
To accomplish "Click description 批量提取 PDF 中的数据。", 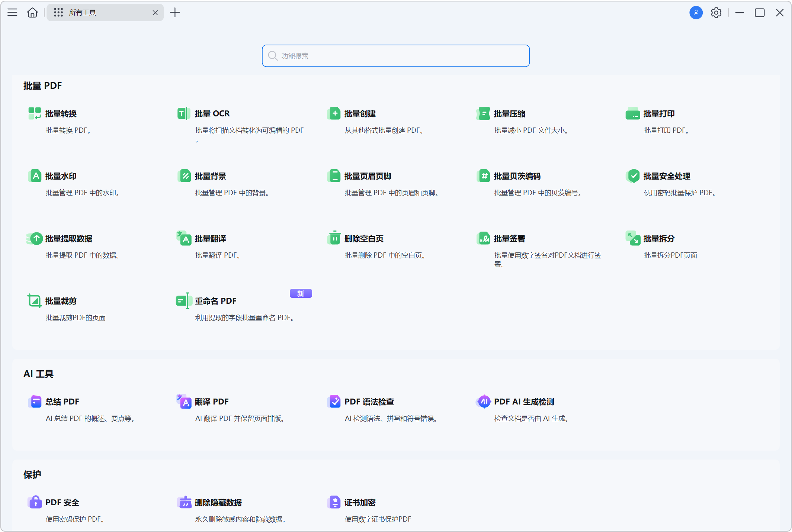I will point(83,255).
